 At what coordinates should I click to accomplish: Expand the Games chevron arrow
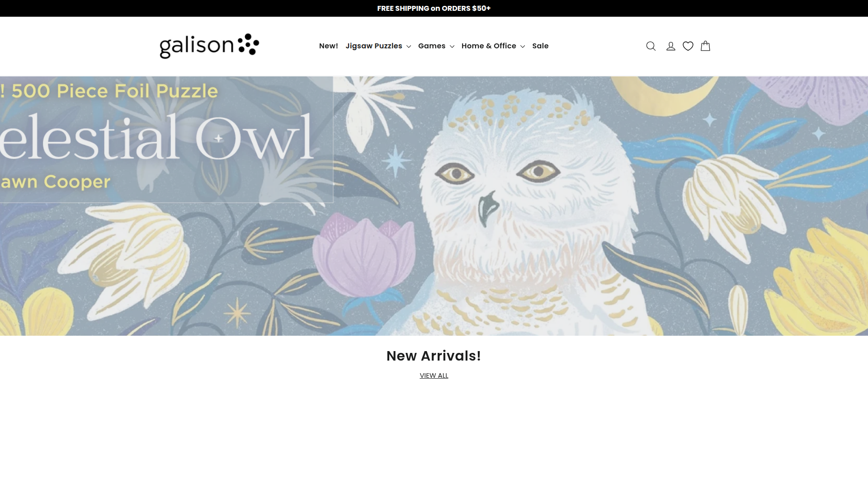click(452, 47)
